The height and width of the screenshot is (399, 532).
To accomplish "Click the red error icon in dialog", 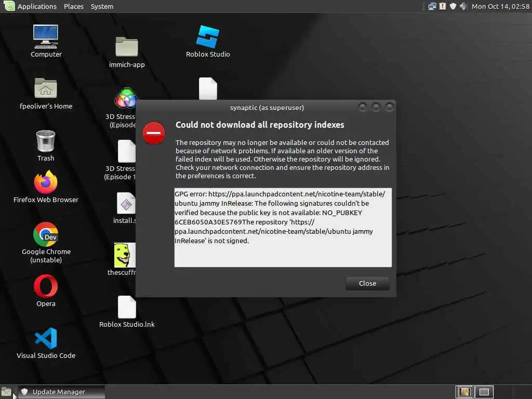I will [154, 133].
